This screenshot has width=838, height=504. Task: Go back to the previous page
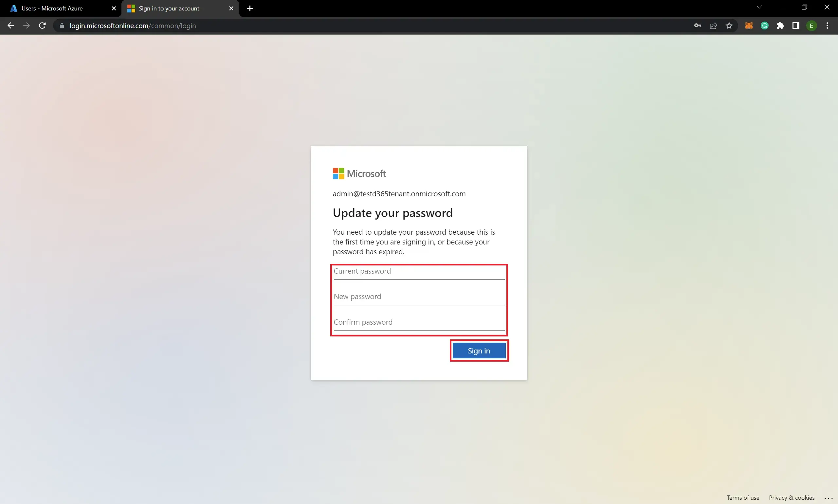click(x=10, y=26)
